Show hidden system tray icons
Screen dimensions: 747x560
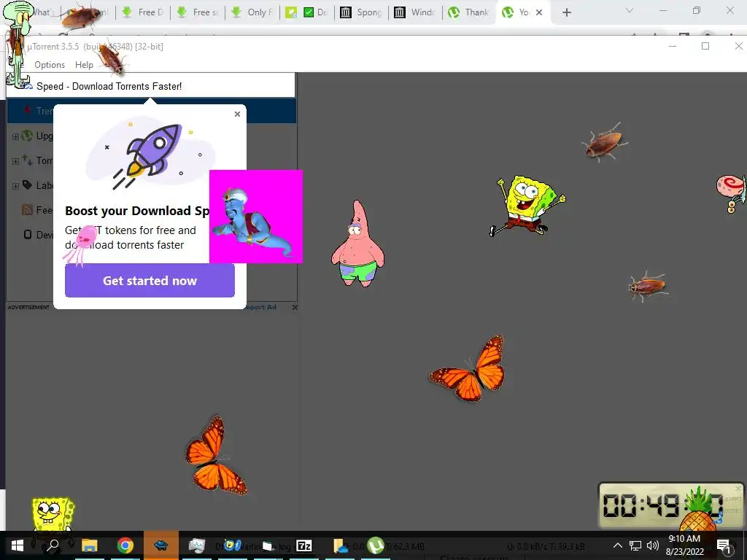[617, 545]
